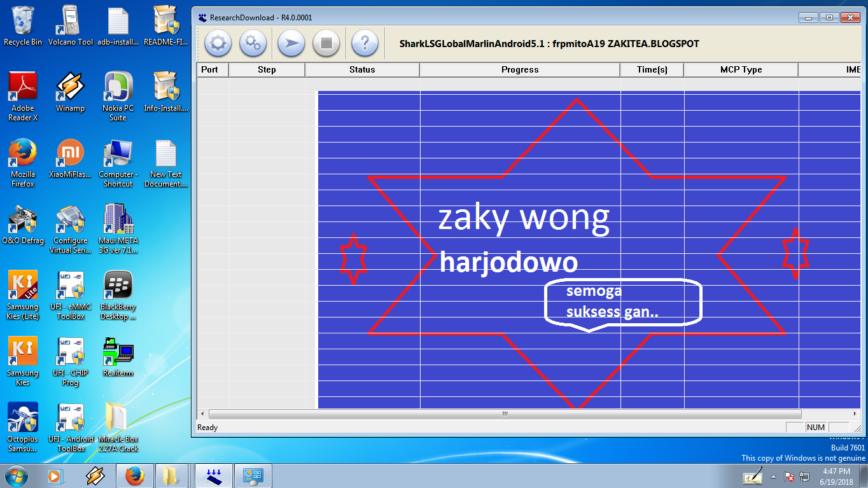
Task: Start downloading with the arrow toolbar button
Action: 291,43
